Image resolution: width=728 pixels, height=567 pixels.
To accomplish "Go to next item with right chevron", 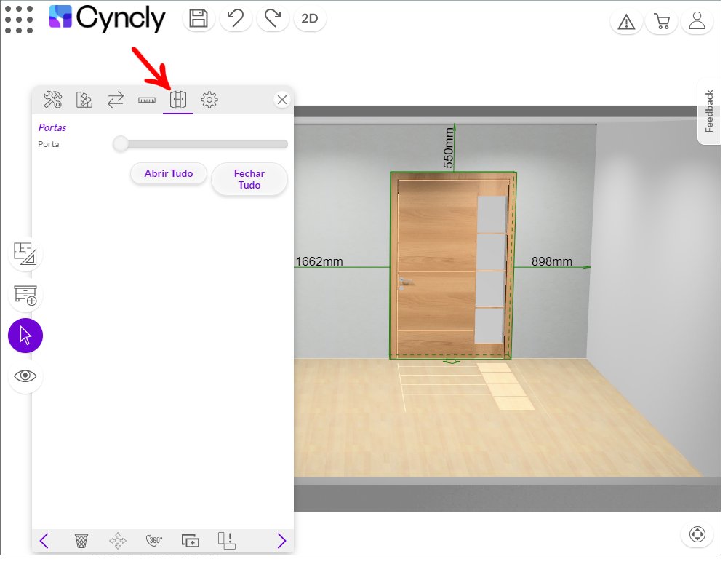I will [x=281, y=541].
